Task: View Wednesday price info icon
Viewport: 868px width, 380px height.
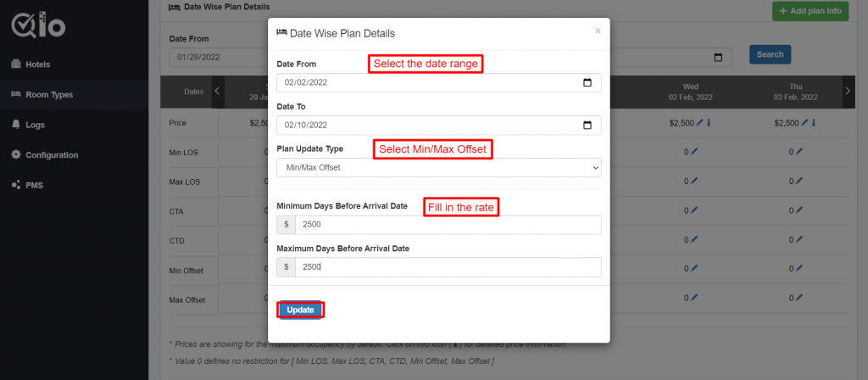Action: (x=709, y=123)
